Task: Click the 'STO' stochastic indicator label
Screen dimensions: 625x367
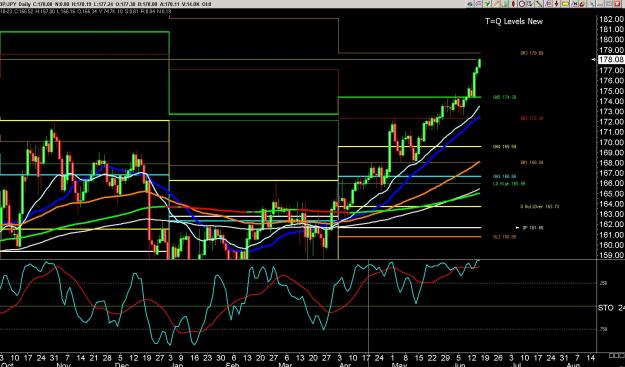Action: [606, 308]
